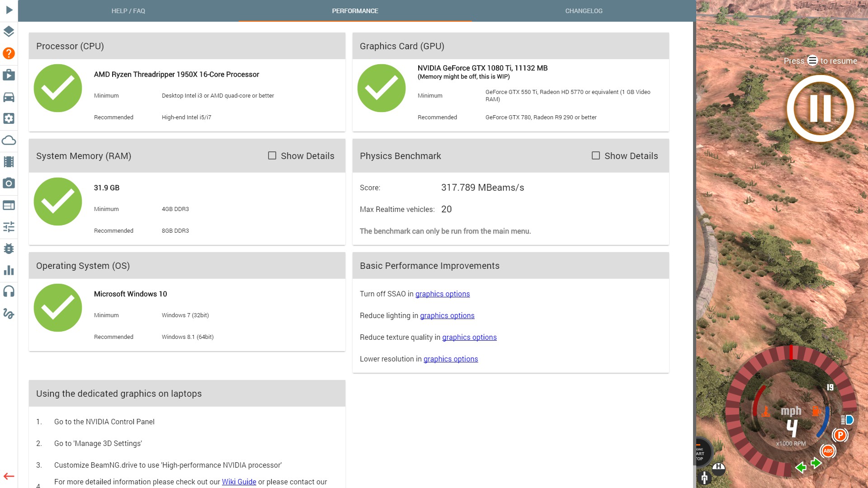Open the cloud (environment) icon
868x488 pixels.
click(x=9, y=140)
